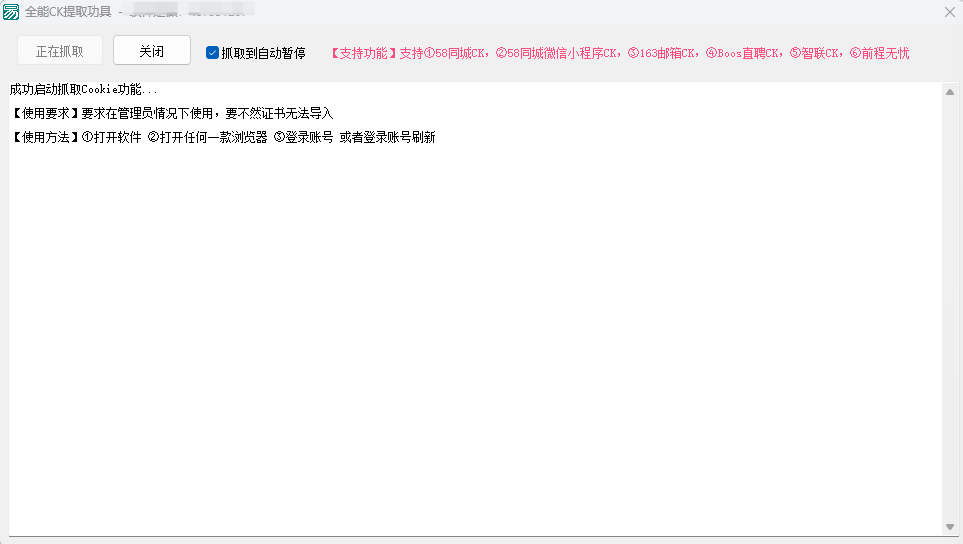Click the ③163邮箱CK text in support list
This screenshot has width=963, height=544.
664,53
